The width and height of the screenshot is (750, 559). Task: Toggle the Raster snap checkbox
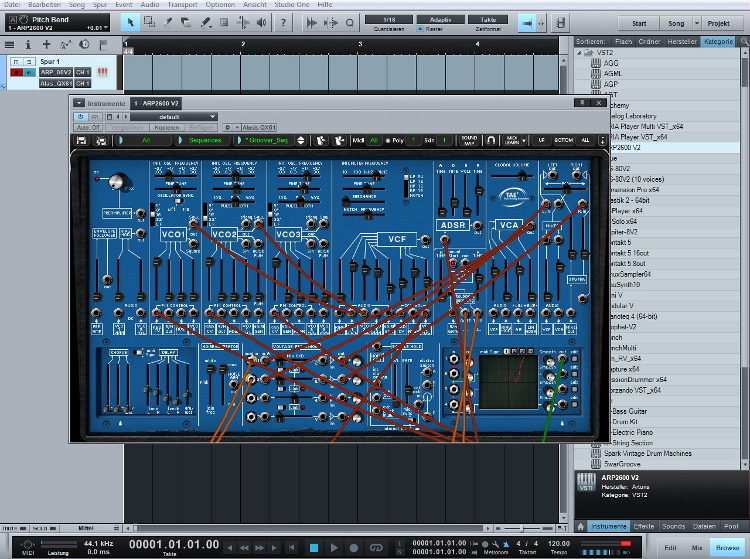coord(420,29)
